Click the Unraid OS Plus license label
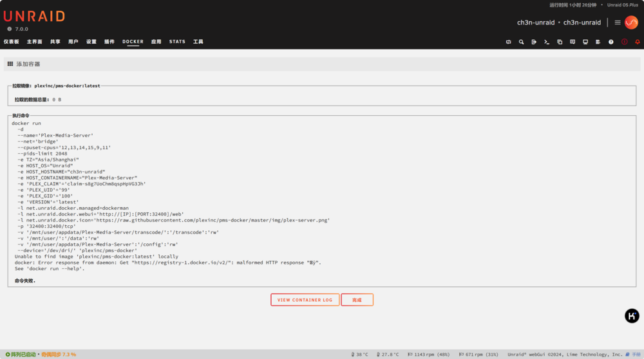Screen dimensions: 644x359 point(623,5)
